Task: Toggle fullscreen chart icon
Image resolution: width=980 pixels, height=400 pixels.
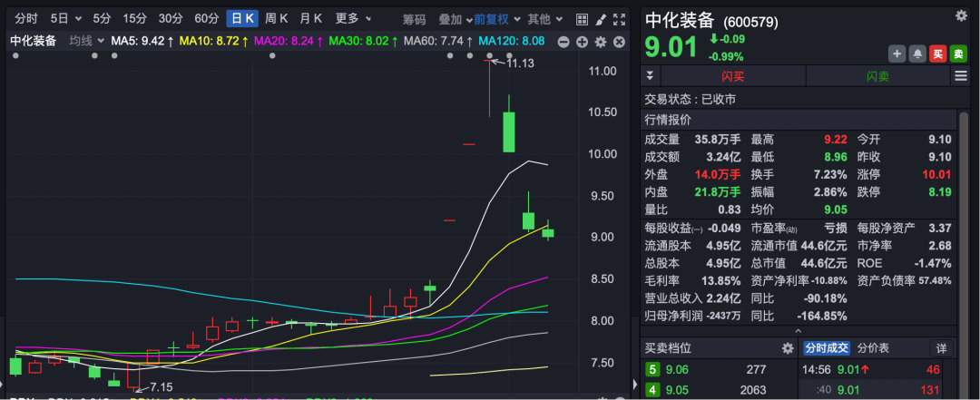Action: [620, 19]
